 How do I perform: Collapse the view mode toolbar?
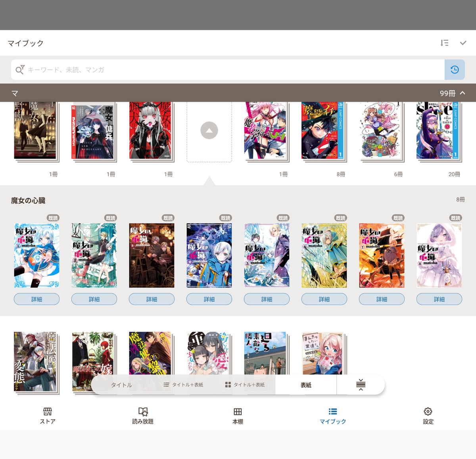pos(361,385)
